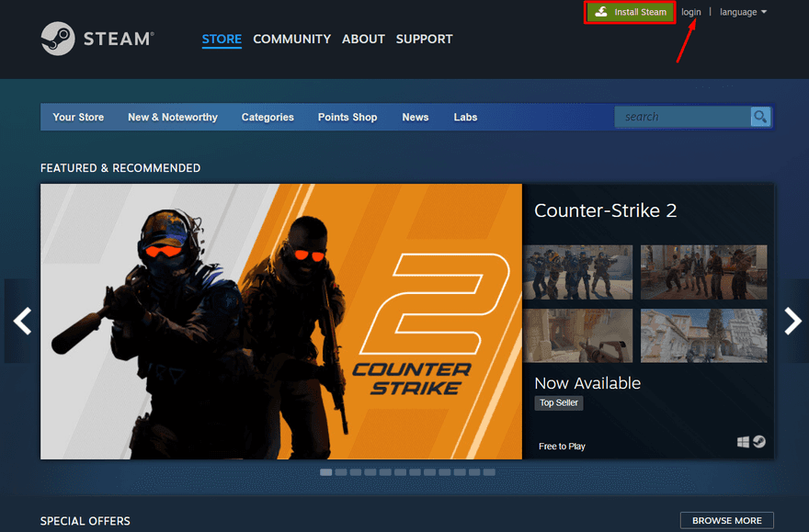Click the Steam Deck compatibility icon near Free to Play
Image resolution: width=809 pixels, height=532 pixels.
tap(758, 441)
